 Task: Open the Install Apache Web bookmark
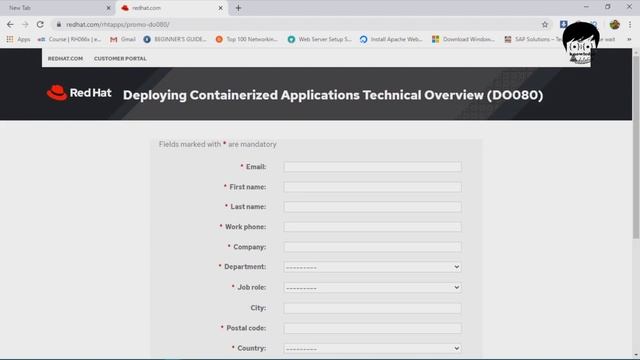(391, 39)
